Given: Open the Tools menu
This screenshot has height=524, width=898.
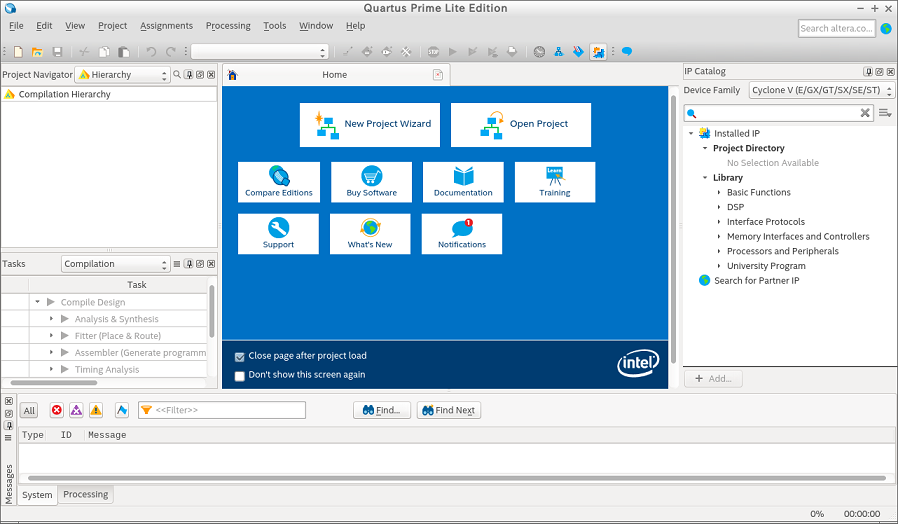Looking at the screenshot, I should tap(275, 26).
